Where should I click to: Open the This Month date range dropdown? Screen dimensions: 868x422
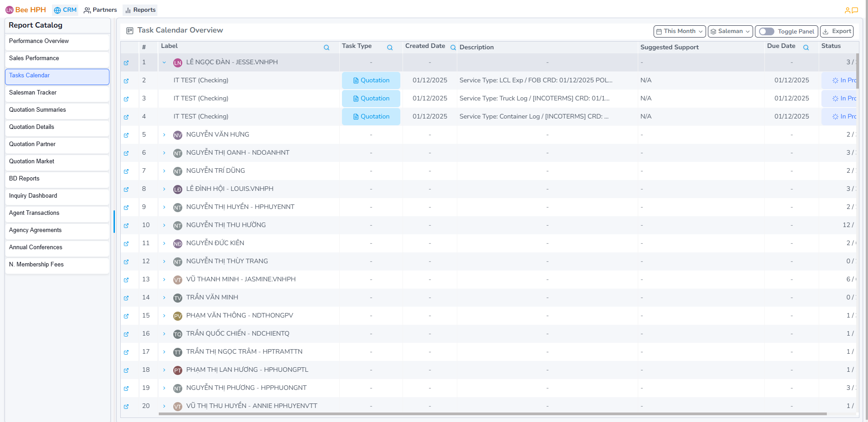point(679,31)
